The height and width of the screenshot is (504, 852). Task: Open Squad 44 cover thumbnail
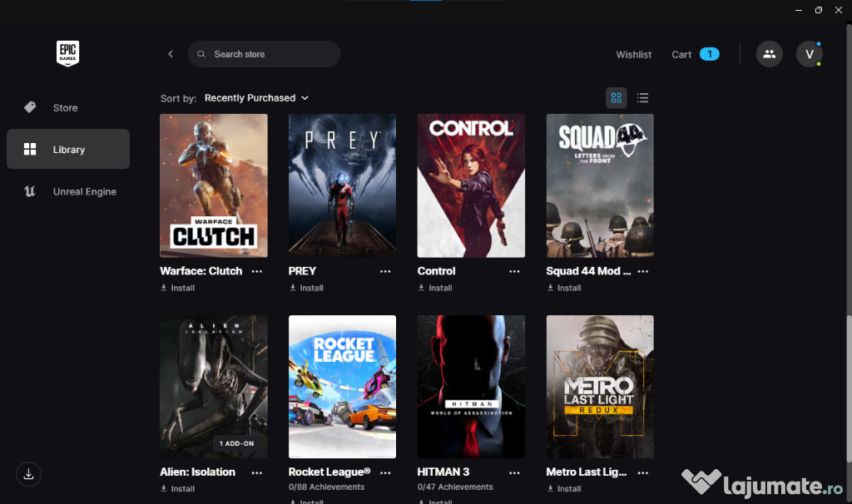pos(600,185)
